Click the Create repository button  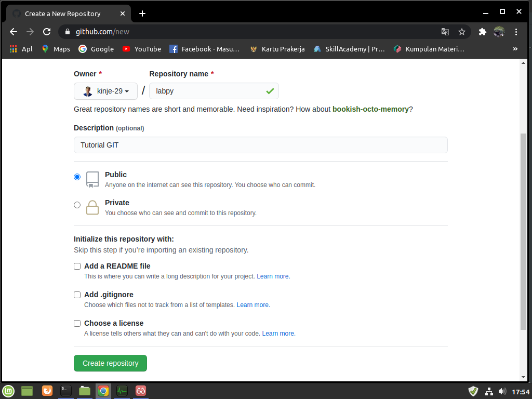click(110, 363)
